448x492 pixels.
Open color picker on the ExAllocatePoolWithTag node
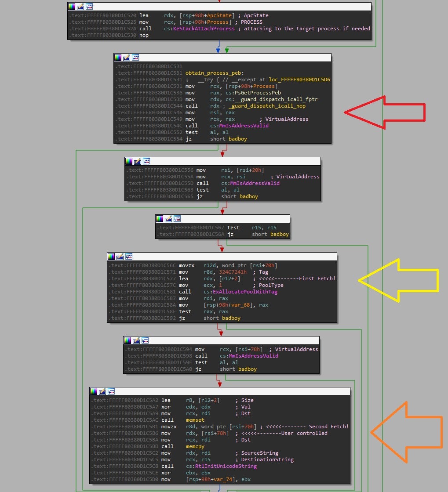click(111, 256)
